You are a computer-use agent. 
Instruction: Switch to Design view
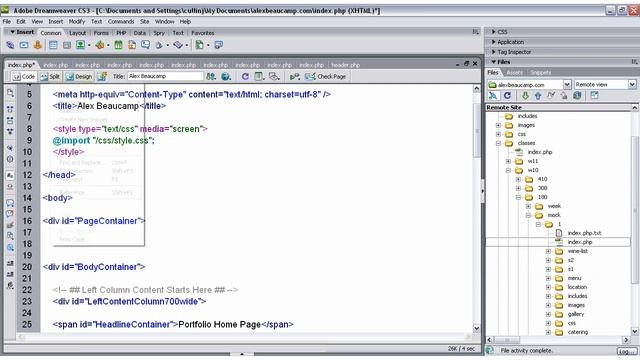tap(79, 76)
